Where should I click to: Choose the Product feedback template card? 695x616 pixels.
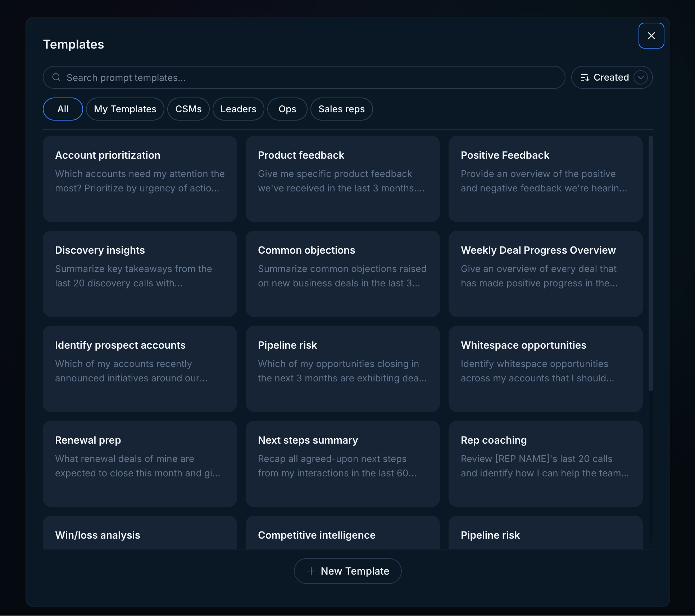(x=343, y=179)
